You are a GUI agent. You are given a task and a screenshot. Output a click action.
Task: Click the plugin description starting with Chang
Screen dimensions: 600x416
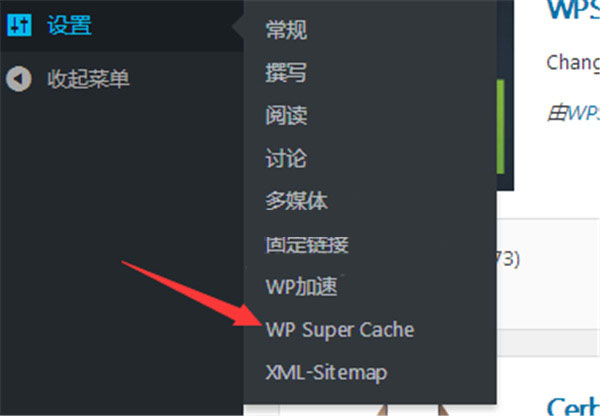pos(573,63)
